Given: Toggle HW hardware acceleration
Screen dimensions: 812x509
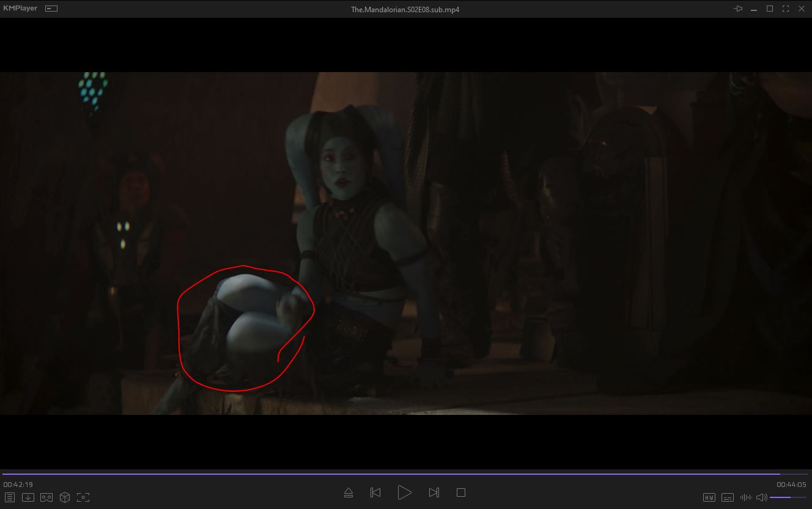Looking at the screenshot, I should click(709, 497).
